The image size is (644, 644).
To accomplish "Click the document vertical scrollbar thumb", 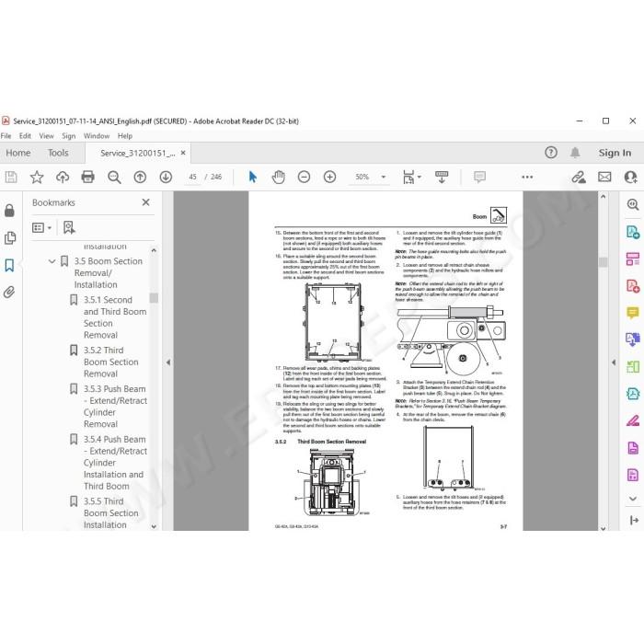I will tap(603, 262).
